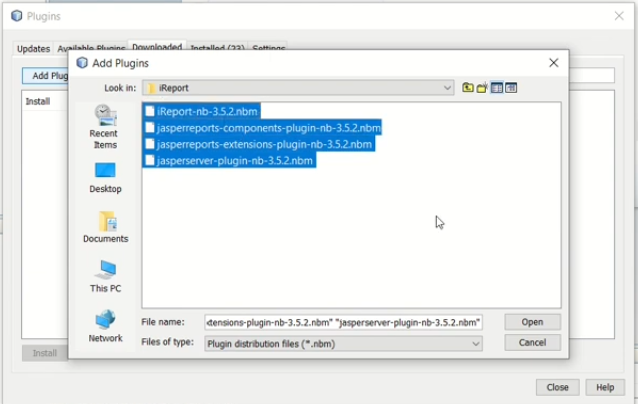Click the File name input field

point(343,322)
